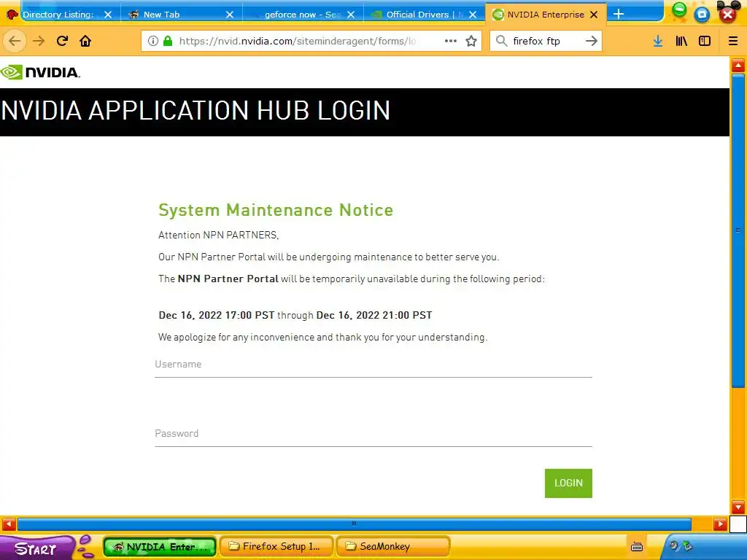Close the Official Drivers tab

[x=473, y=15]
